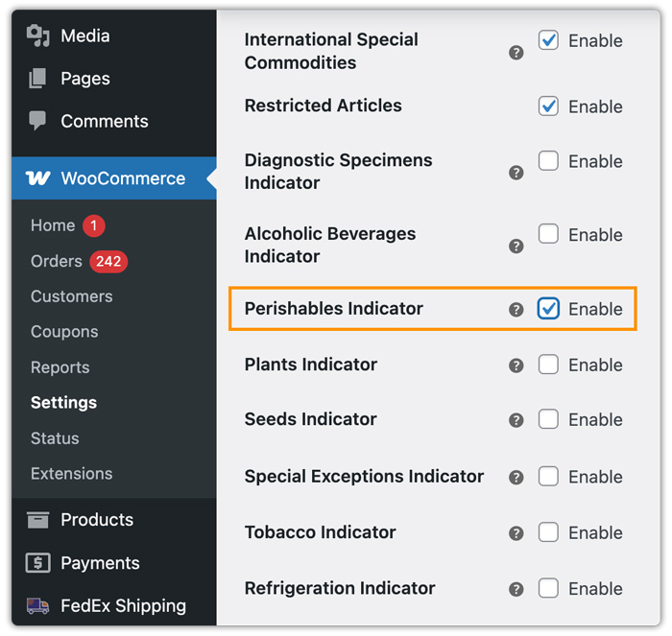Enable the Tobacco Indicator checkbox
The width and height of the screenshot is (672, 636).
point(548,532)
